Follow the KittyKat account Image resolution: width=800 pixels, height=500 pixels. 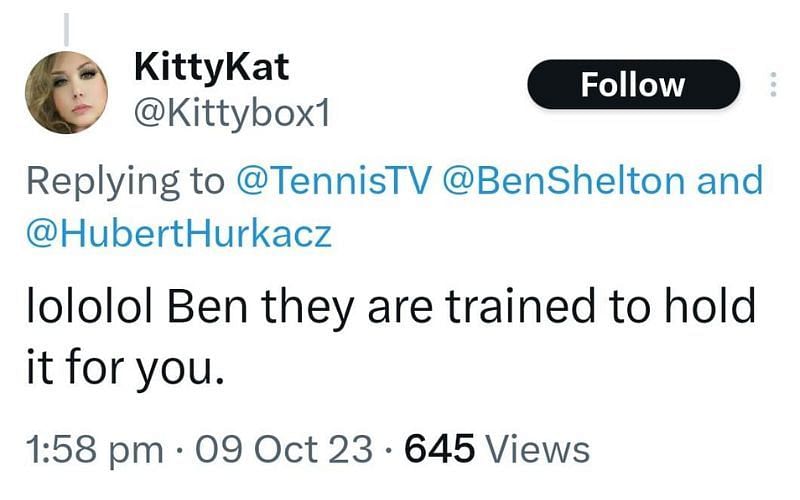tap(633, 84)
